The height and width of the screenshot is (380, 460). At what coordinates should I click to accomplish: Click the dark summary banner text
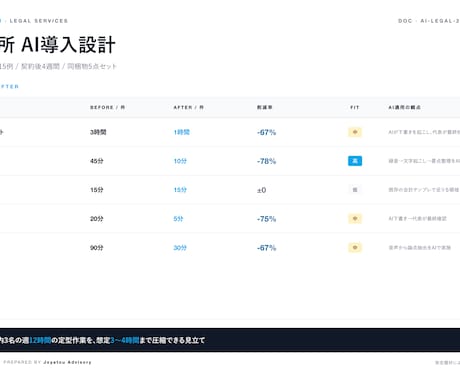[102, 340]
